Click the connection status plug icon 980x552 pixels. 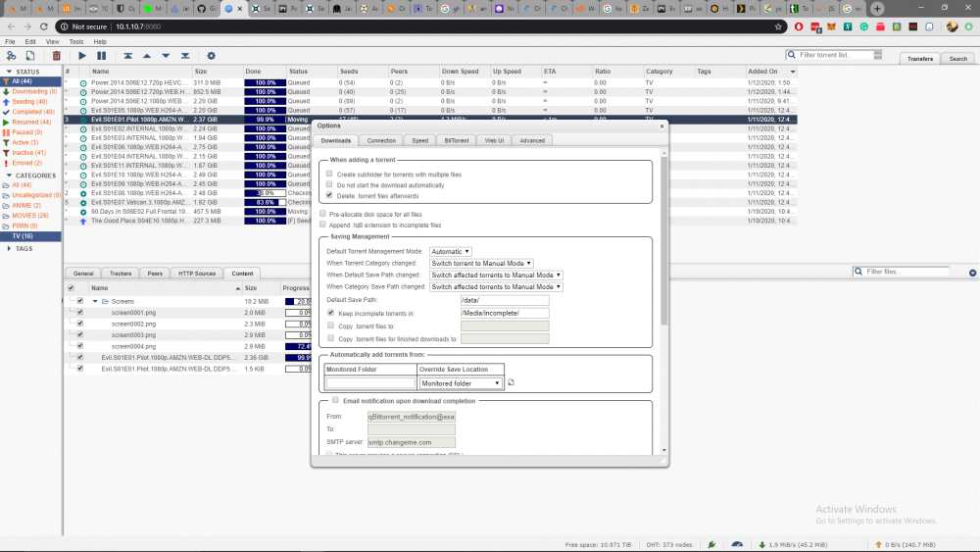(711, 544)
